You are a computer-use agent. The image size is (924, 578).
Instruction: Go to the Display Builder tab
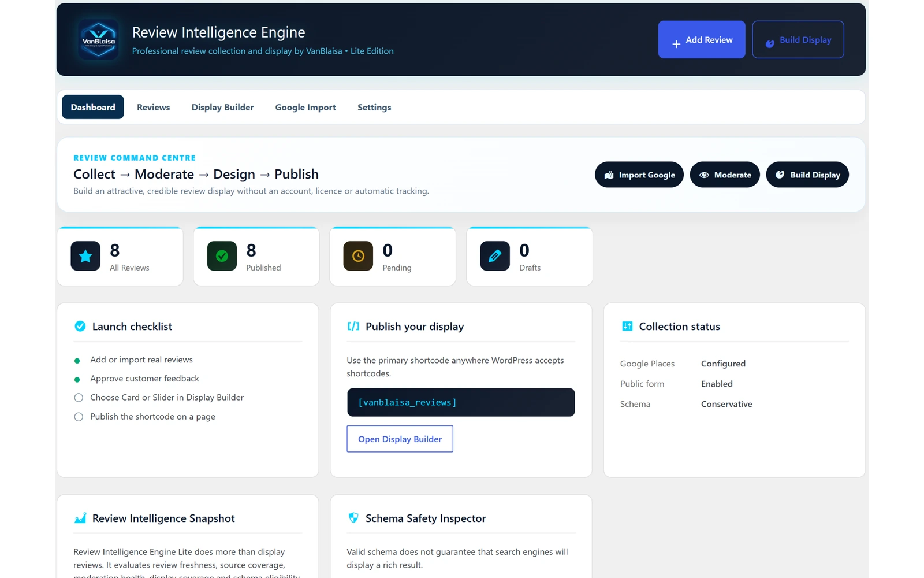[222, 107]
